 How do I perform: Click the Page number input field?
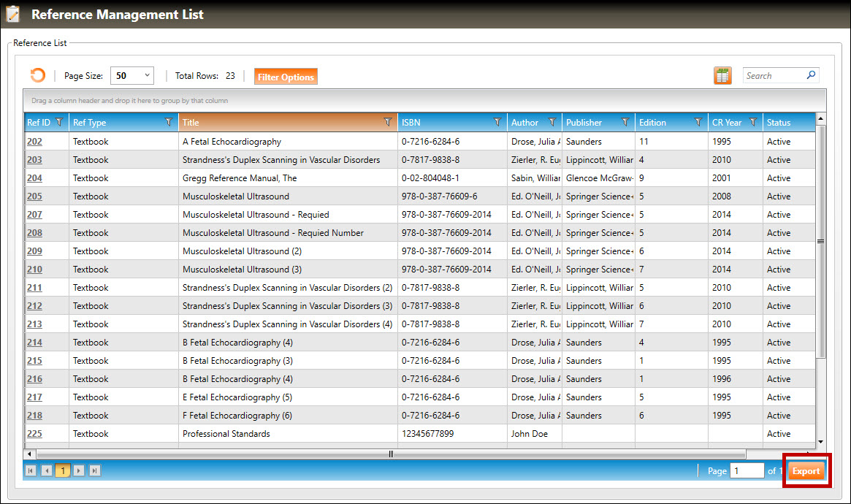tap(747, 471)
